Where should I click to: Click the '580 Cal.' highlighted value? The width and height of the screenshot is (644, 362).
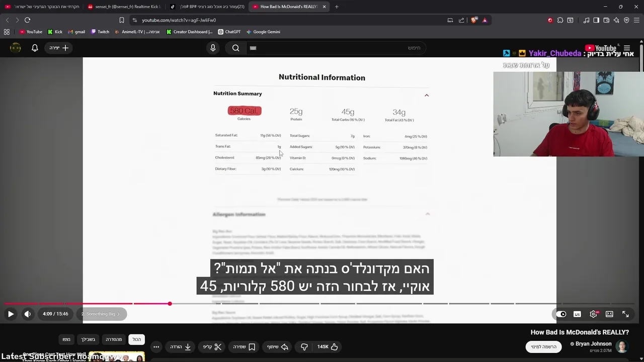coord(245,111)
